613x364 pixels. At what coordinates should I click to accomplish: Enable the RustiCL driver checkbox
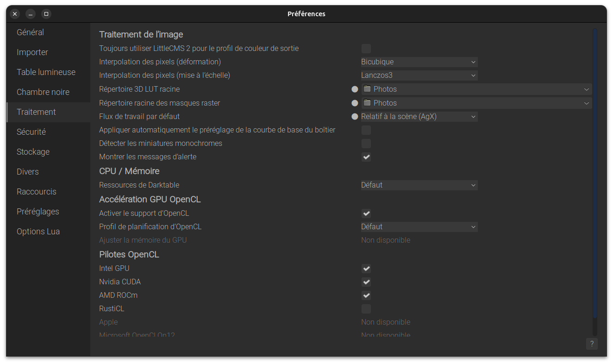[366, 309]
